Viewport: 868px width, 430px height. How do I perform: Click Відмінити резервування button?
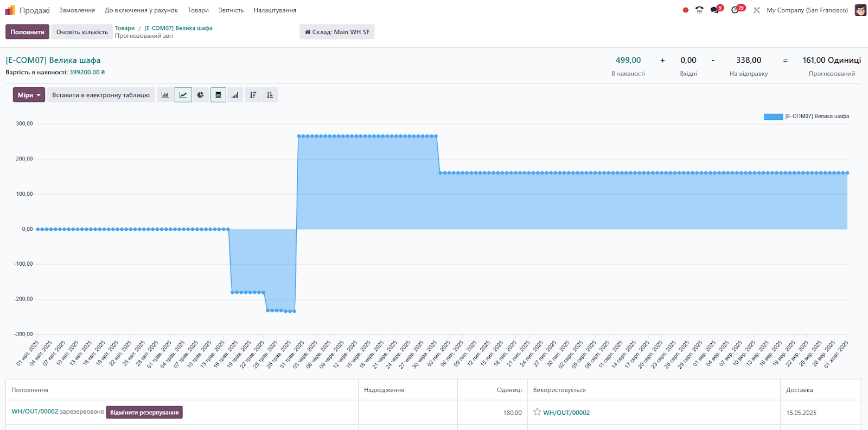[144, 412]
